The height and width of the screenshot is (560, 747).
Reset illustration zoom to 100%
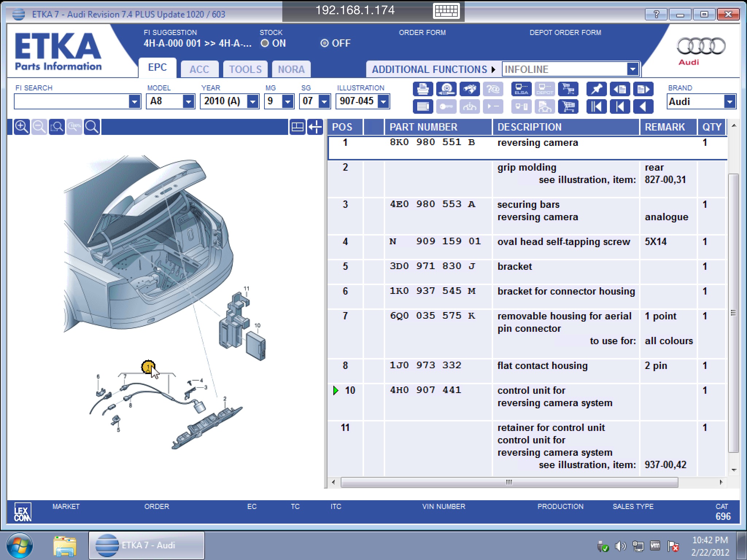[x=74, y=127]
